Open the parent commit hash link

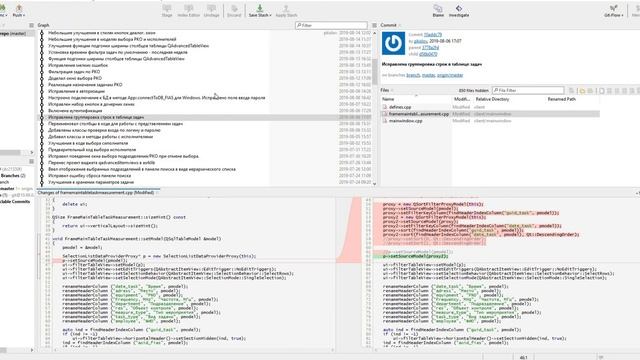[x=430, y=48]
